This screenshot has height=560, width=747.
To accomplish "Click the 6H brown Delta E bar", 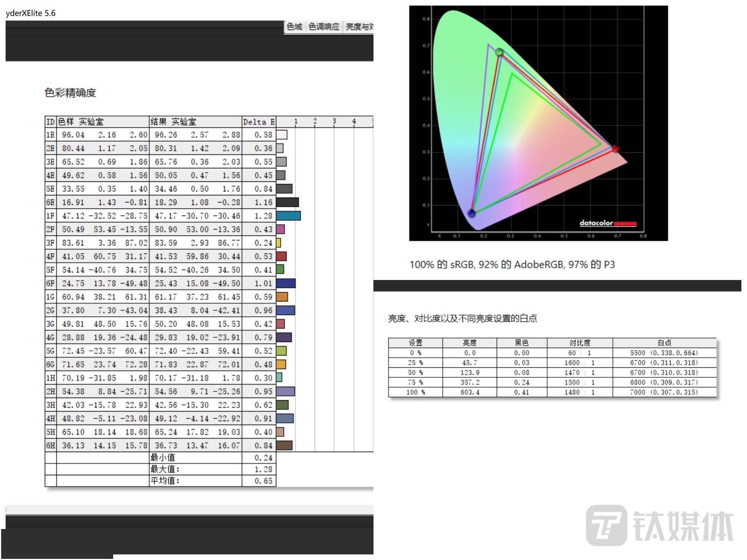I will [x=284, y=445].
